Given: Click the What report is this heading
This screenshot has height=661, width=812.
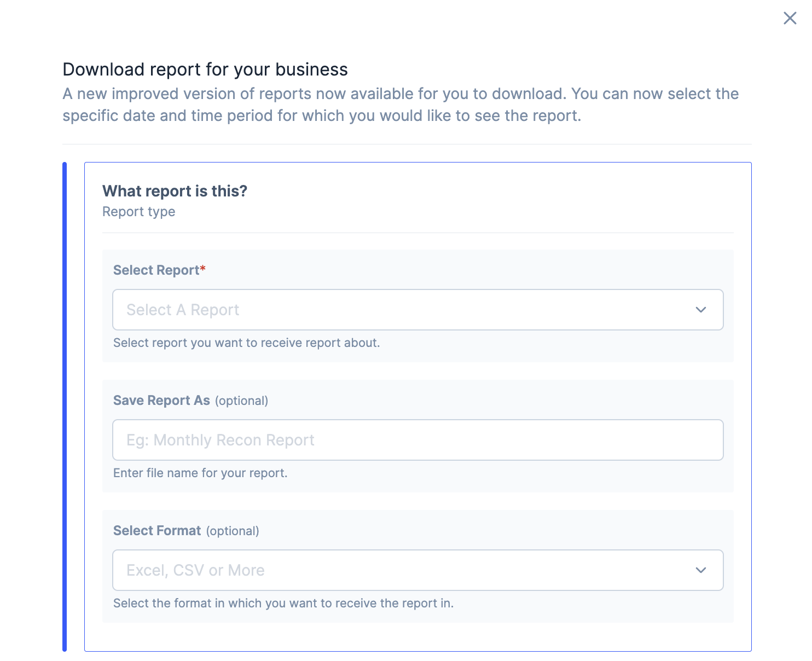Looking at the screenshot, I should pyautogui.click(x=175, y=191).
